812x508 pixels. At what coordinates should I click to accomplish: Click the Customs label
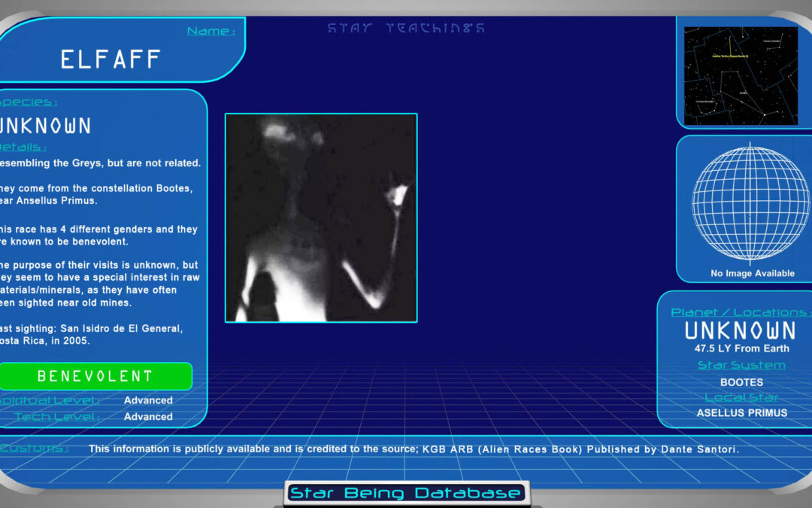pos(35,449)
